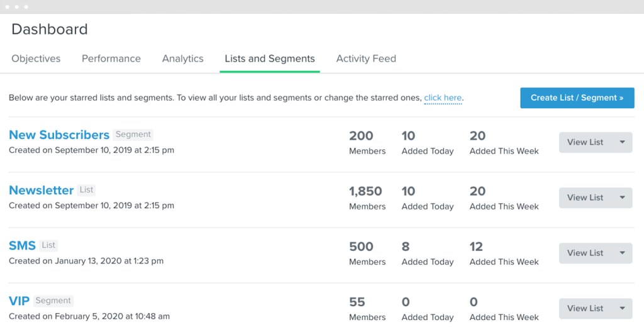Click View List for VIP
Viewport: 644px width, 327px height.
(585, 308)
